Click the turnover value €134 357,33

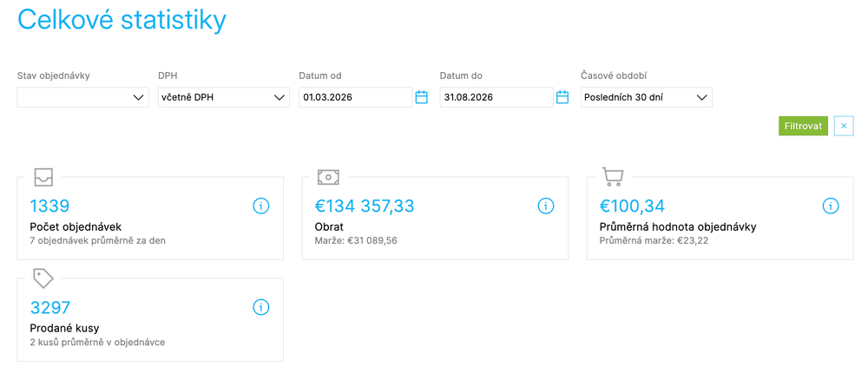tap(365, 206)
